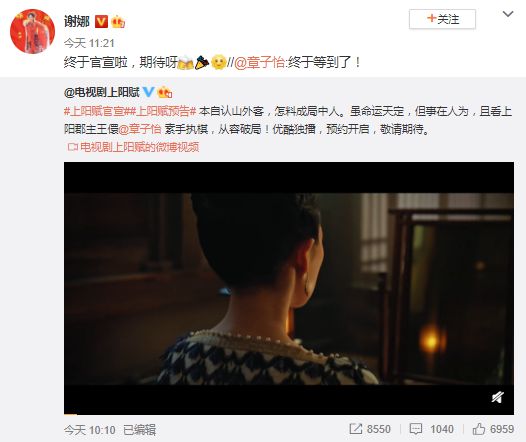The height and width of the screenshot is (442, 526).
Task: Click the orange V verified badge beside 谢娜
Action: pyautogui.click(x=101, y=22)
